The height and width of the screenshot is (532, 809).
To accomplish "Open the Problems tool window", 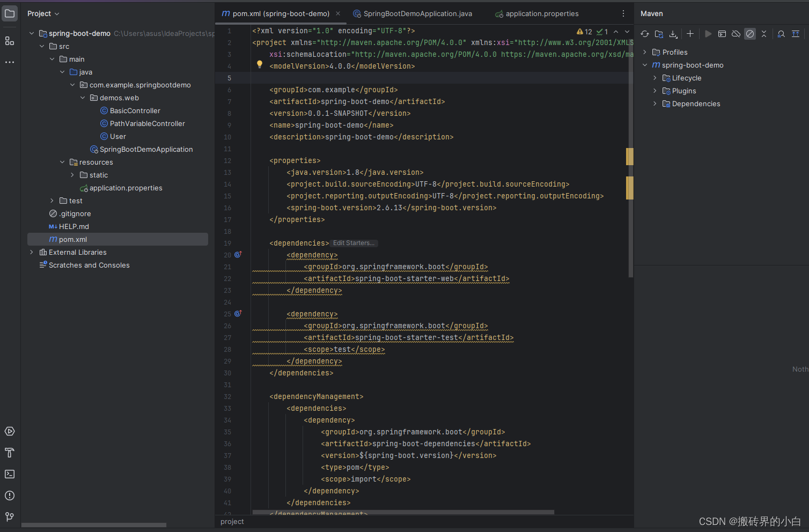I will (x=10, y=496).
